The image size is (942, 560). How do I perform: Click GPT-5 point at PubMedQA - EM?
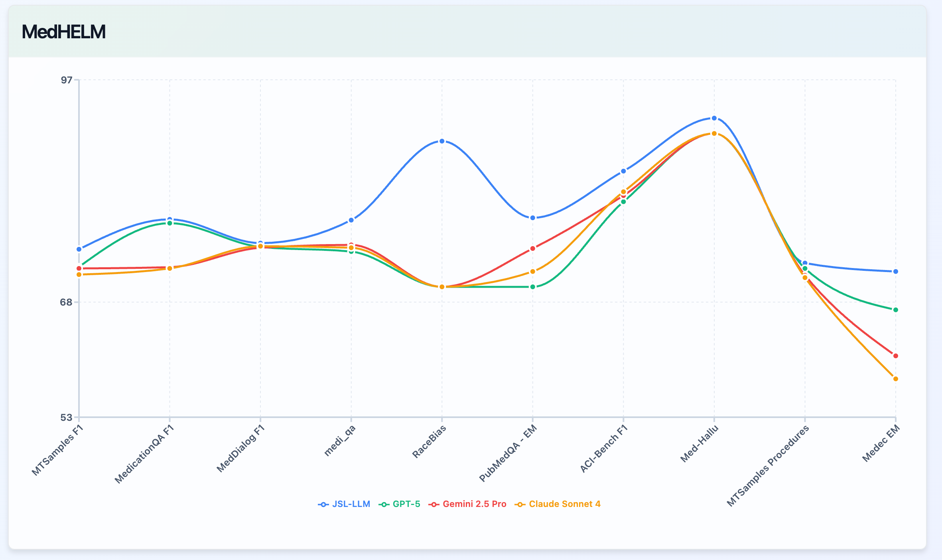[533, 287]
